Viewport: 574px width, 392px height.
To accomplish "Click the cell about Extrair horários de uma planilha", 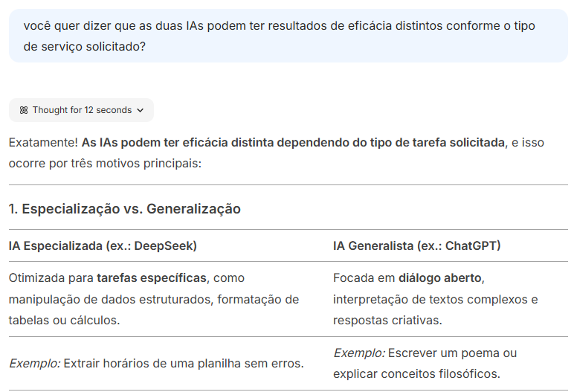I will 156,363.
